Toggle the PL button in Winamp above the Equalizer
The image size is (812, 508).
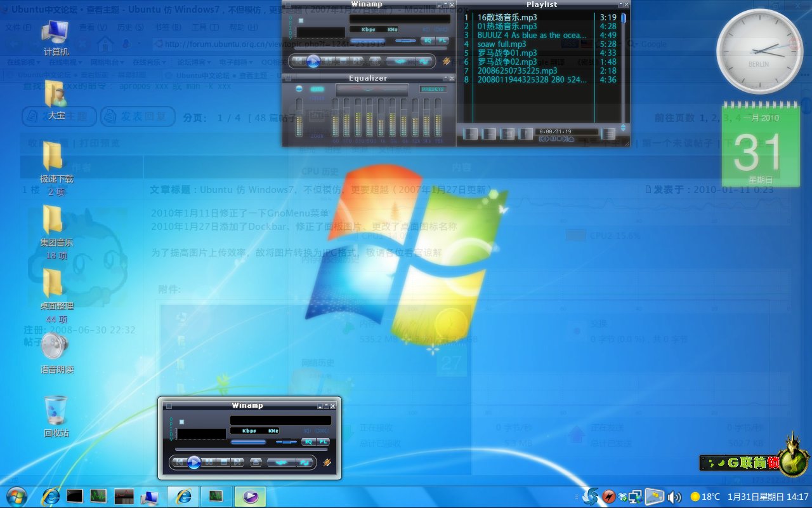pos(442,41)
